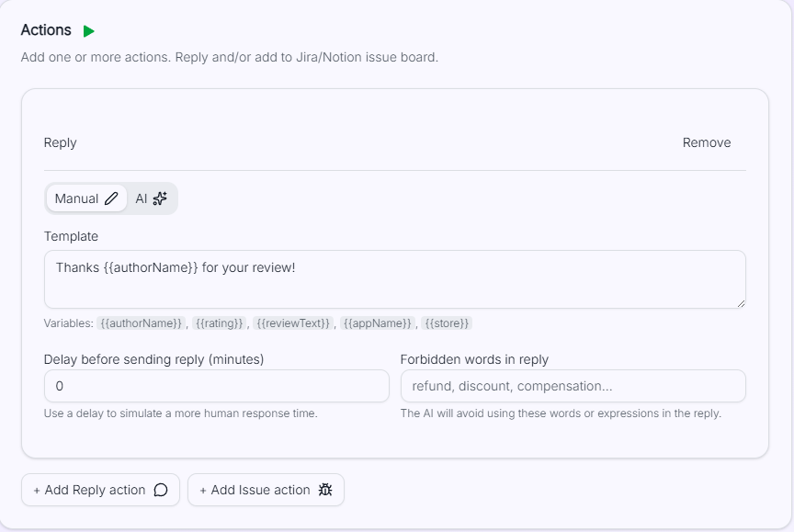Click the pencil icon on Manual
This screenshot has width=794, height=532.
[111, 198]
